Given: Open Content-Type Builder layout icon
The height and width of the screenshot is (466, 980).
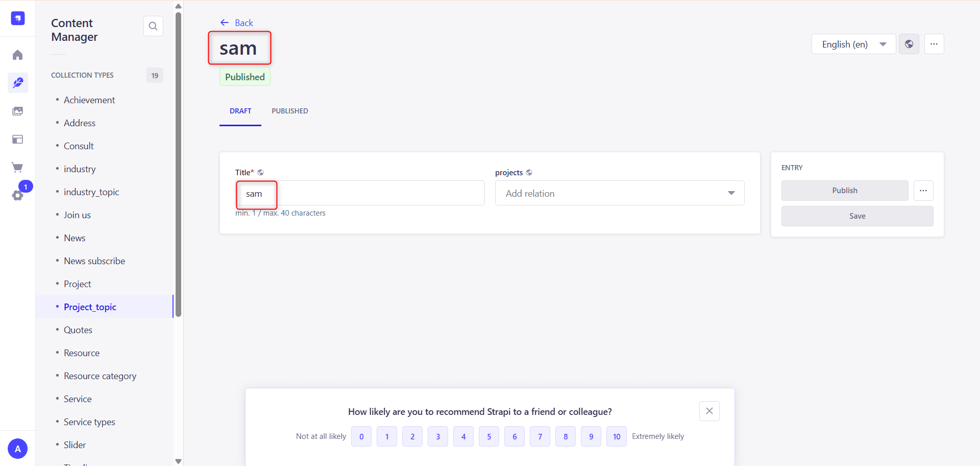Looking at the screenshot, I should [18, 139].
